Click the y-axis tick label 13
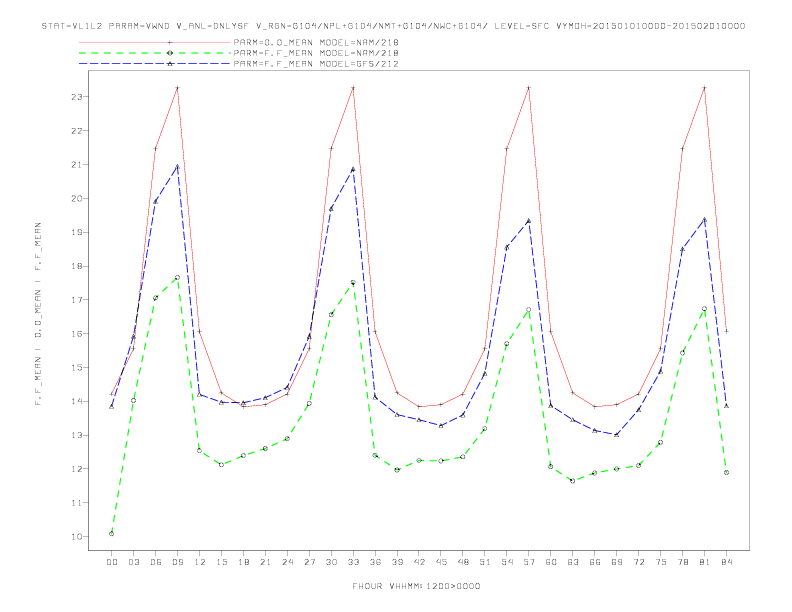The width and height of the screenshot is (792, 612). coord(77,435)
